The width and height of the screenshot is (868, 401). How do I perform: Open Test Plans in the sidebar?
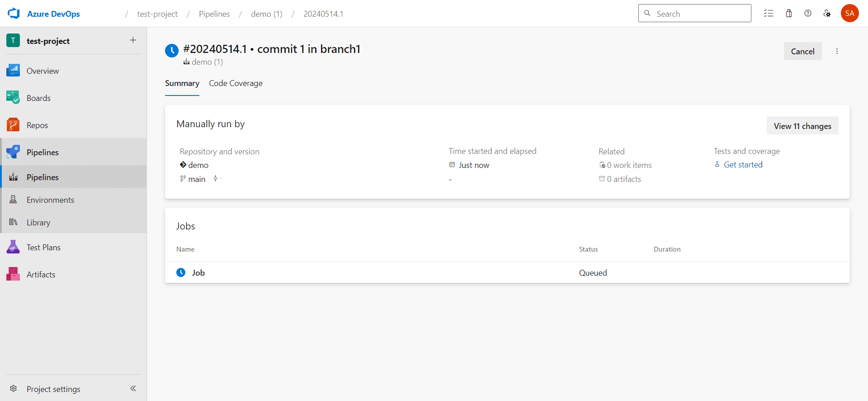click(43, 248)
